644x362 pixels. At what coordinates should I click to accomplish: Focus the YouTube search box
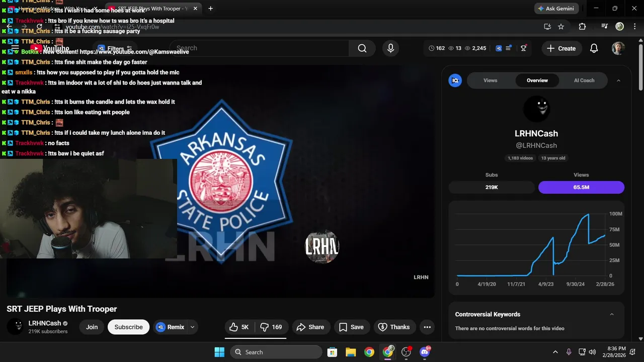point(259,48)
